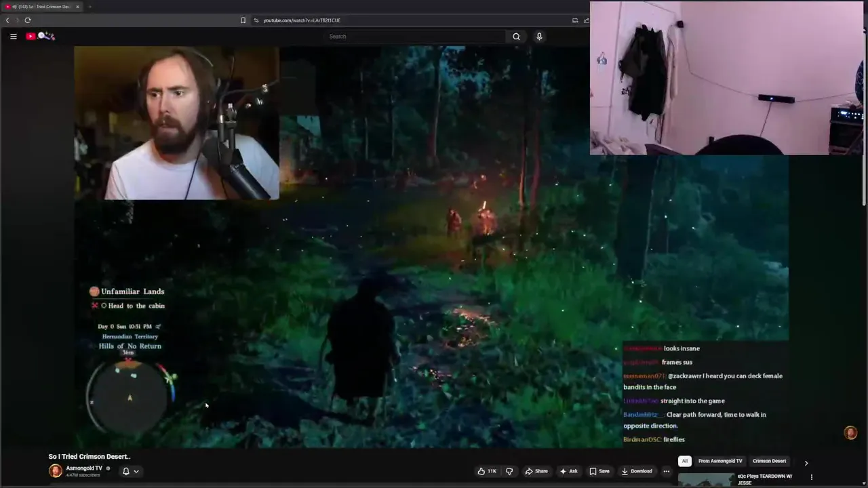Click the '4.47M subscribers' text
This screenshot has height=488, width=868.
point(83,475)
